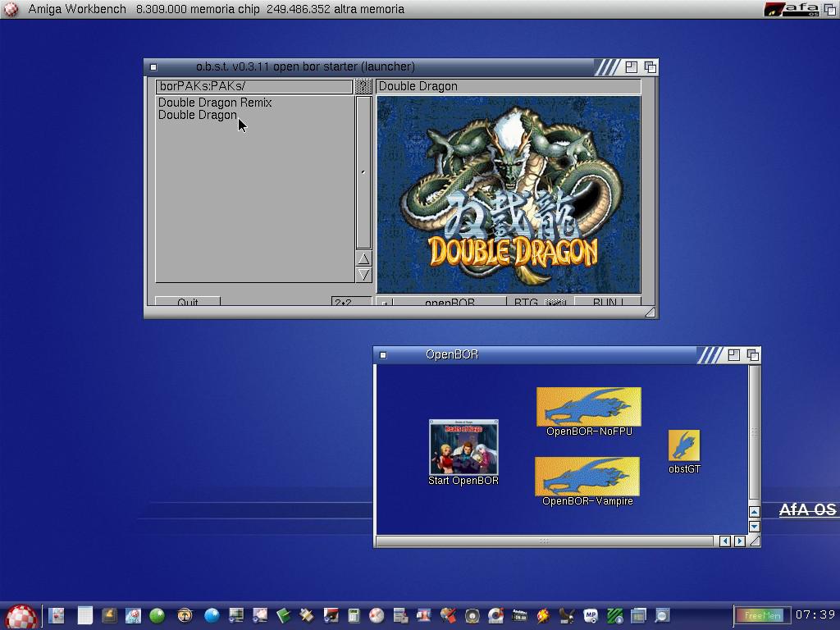840x630 pixels.
Task: Click the Quit button in launcher
Action: [188, 302]
